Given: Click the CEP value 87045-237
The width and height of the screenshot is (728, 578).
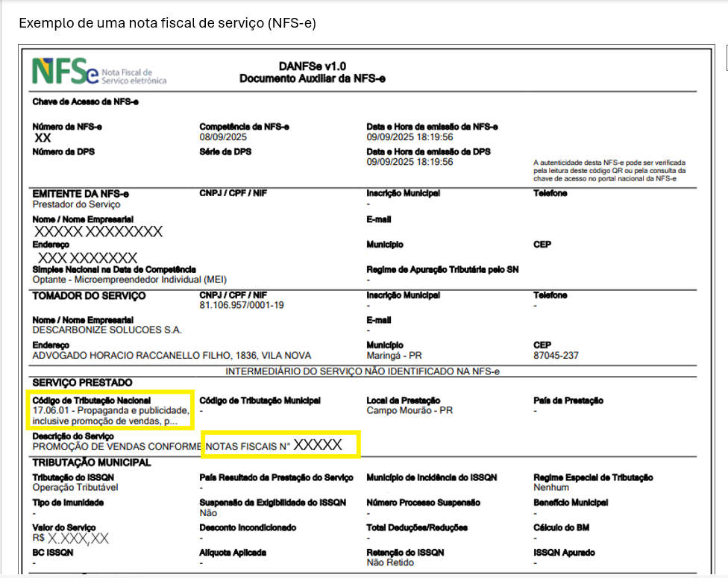Looking at the screenshot, I should click(556, 356).
